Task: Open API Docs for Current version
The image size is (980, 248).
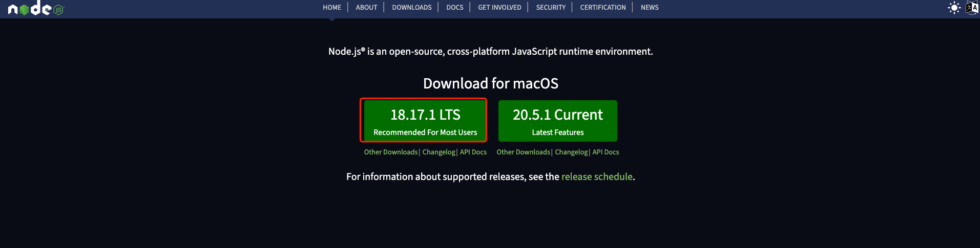Action: pyautogui.click(x=606, y=152)
